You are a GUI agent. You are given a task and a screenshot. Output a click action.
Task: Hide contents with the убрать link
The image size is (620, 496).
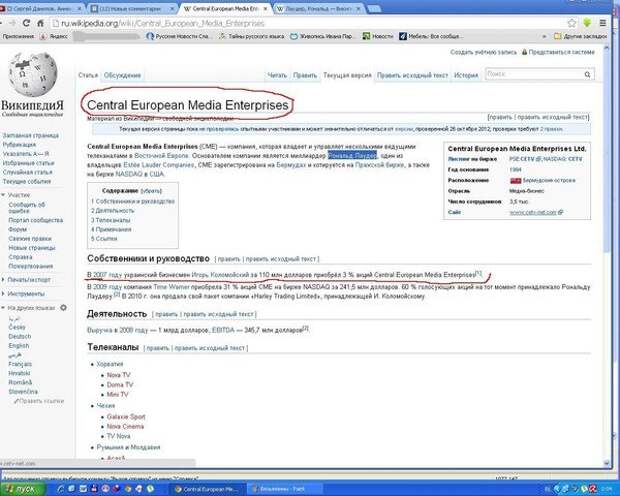pyautogui.click(x=151, y=191)
